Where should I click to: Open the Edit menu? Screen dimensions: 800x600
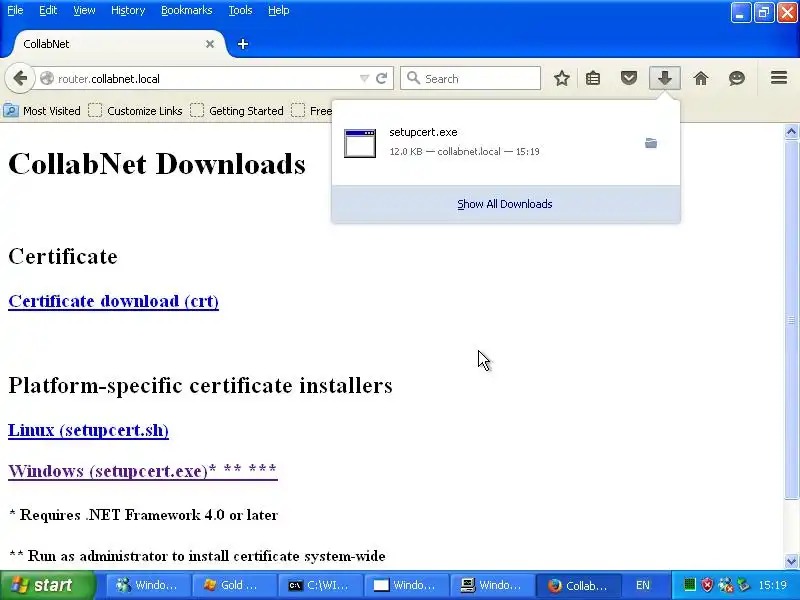(48, 10)
